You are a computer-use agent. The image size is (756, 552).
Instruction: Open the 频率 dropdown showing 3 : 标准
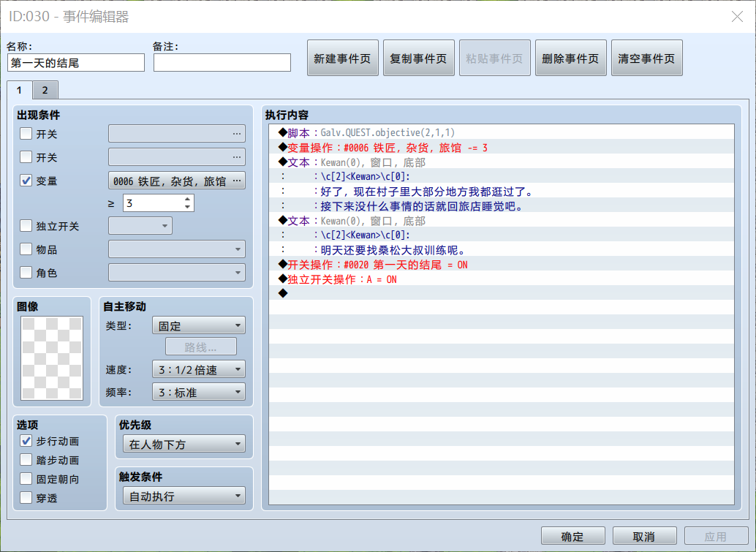point(199,392)
